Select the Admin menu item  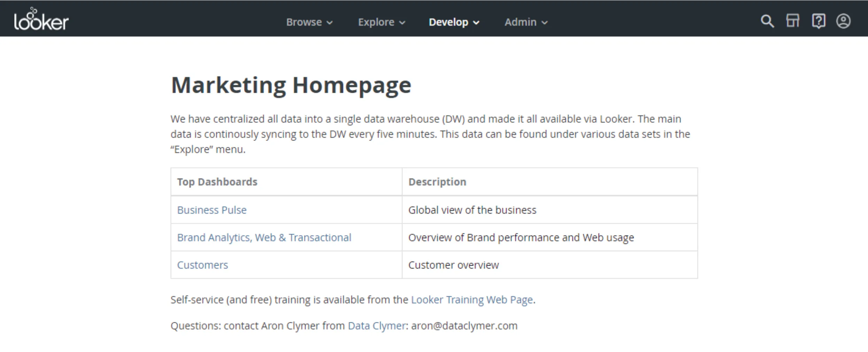[x=520, y=22]
